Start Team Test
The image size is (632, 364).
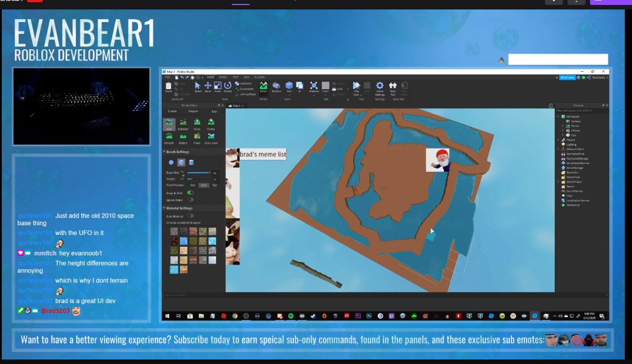click(393, 88)
